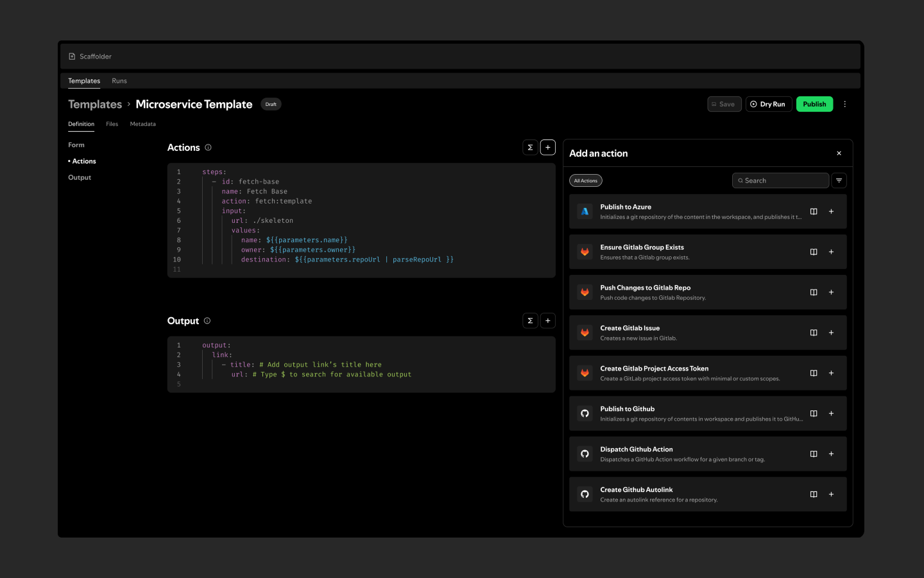Open the filter options next to Search
924x578 pixels.
pos(839,180)
